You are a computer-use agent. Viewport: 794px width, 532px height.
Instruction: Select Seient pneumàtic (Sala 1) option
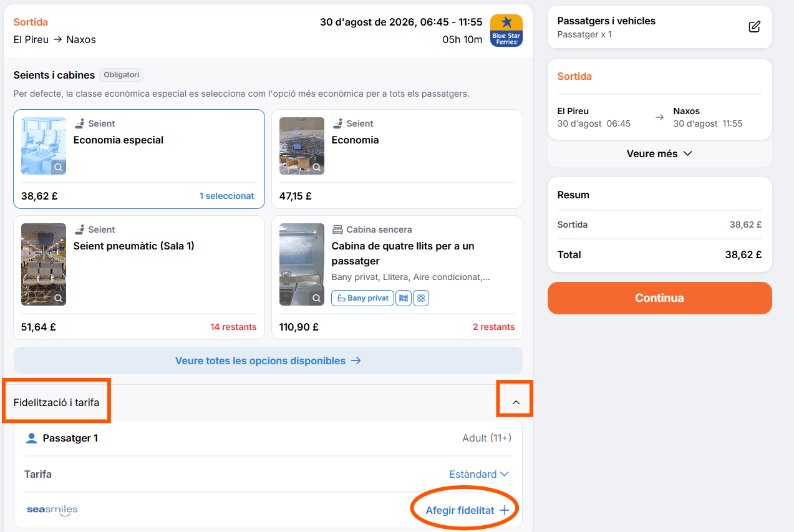[139, 278]
